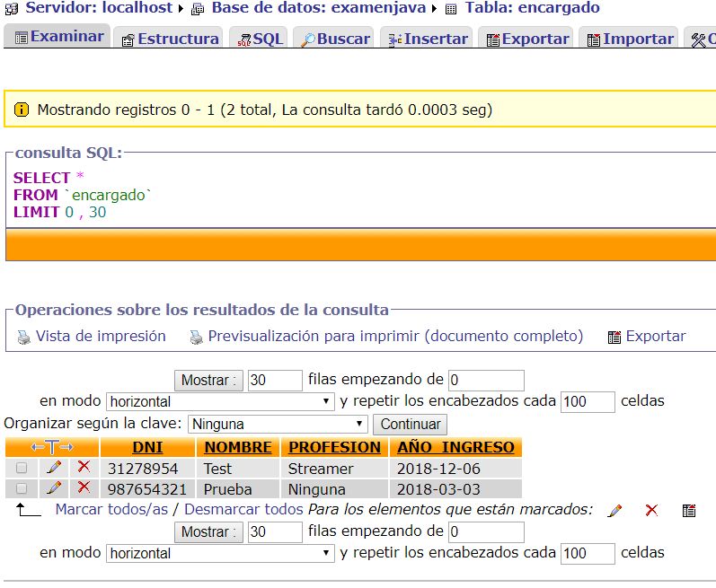Open the lower 'en modo' horizontal dropdown
Viewport: 716px width, 588px height.
pyautogui.click(x=220, y=553)
